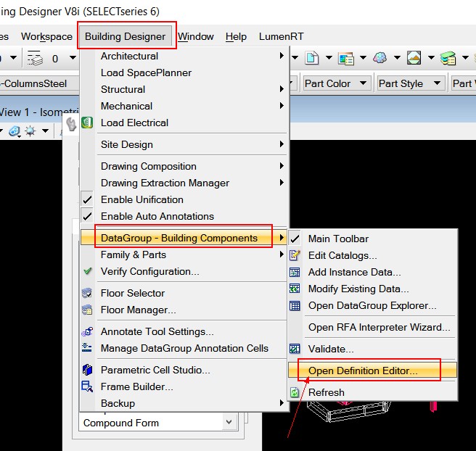The height and width of the screenshot is (451, 476).
Task: Expand the Structural submenu
Action: [184, 89]
